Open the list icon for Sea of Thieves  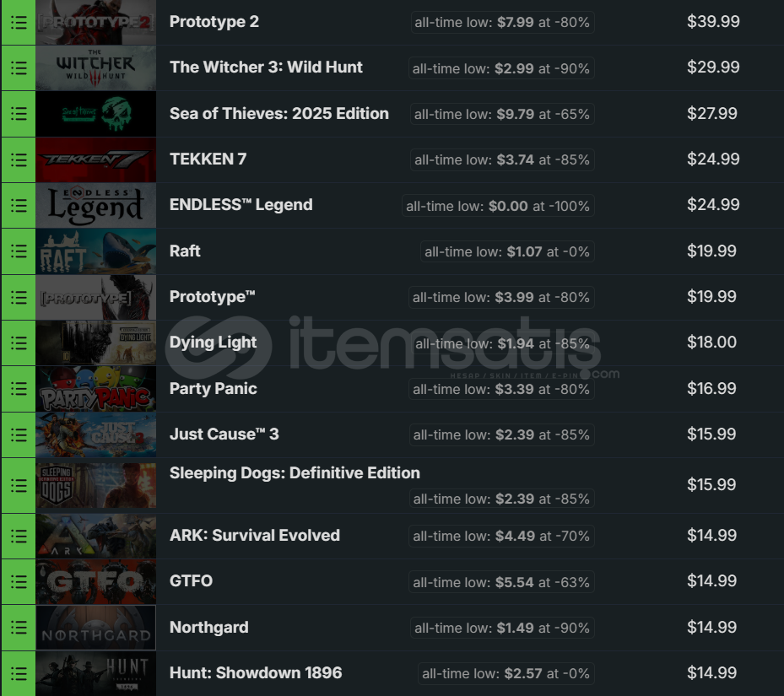(x=19, y=114)
